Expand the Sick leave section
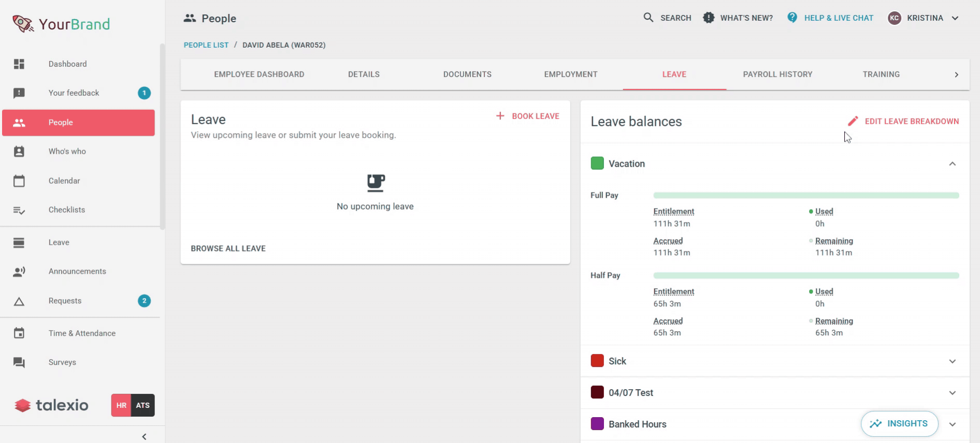The width and height of the screenshot is (980, 443). 953,361
